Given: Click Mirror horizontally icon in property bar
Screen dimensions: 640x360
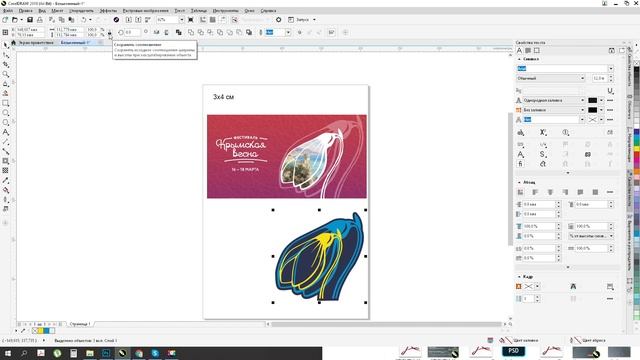Looking at the screenshot, I should 156,32.
